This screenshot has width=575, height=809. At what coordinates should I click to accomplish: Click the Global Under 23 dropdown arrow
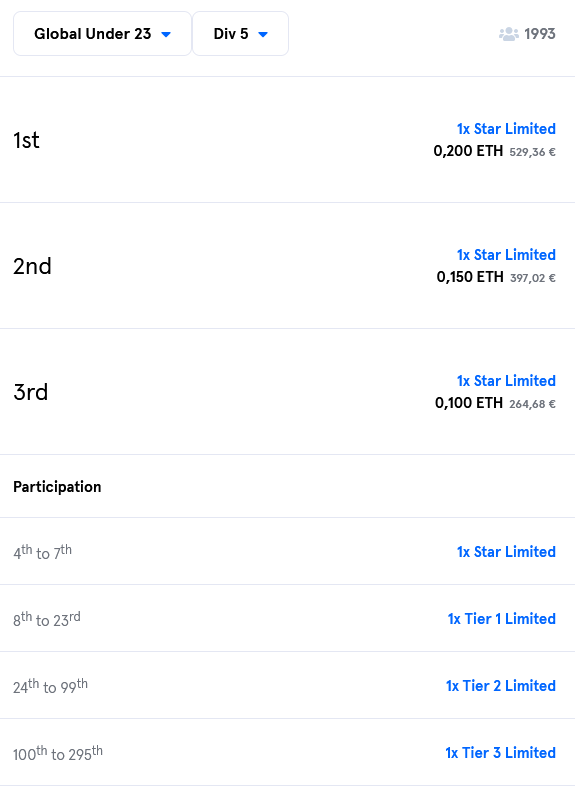click(x=166, y=35)
